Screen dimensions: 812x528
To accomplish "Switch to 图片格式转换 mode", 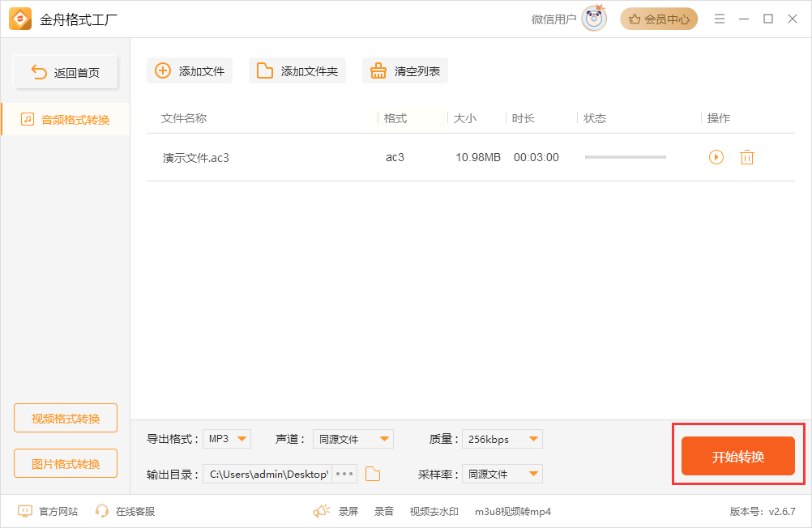I will (x=66, y=463).
